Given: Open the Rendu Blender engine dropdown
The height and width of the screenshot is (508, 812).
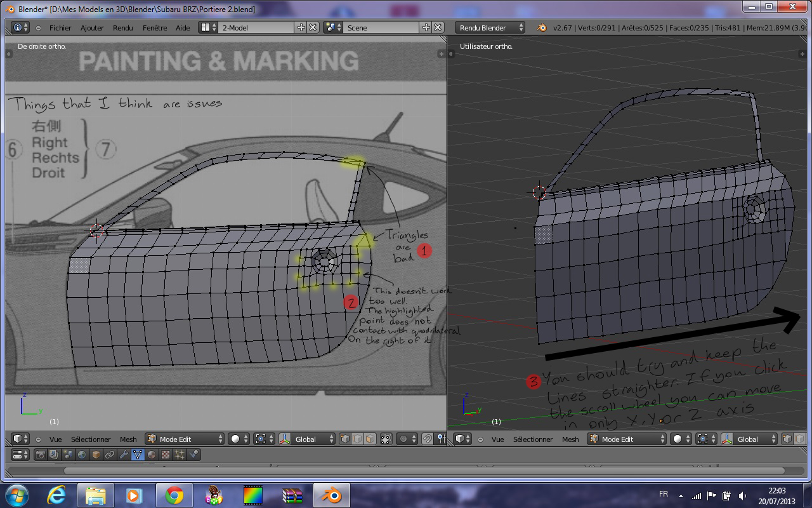Looking at the screenshot, I should pos(490,27).
